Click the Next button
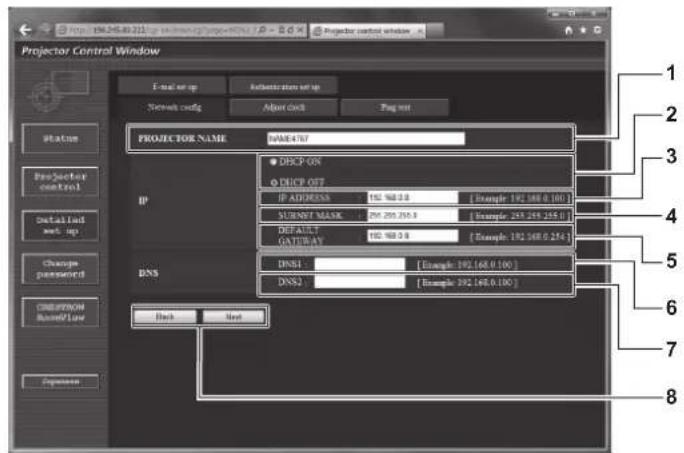The width and height of the screenshot is (684, 453). [x=234, y=316]
